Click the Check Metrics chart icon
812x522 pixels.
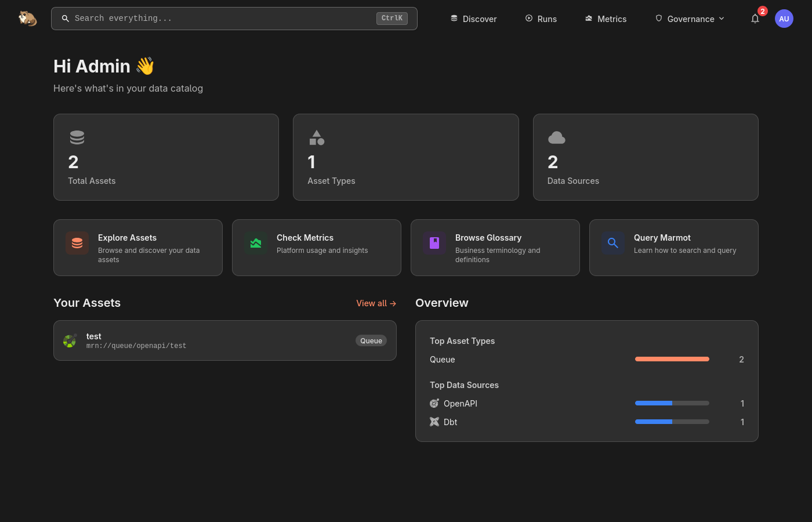pyautogui.click(x=256, y=244)
